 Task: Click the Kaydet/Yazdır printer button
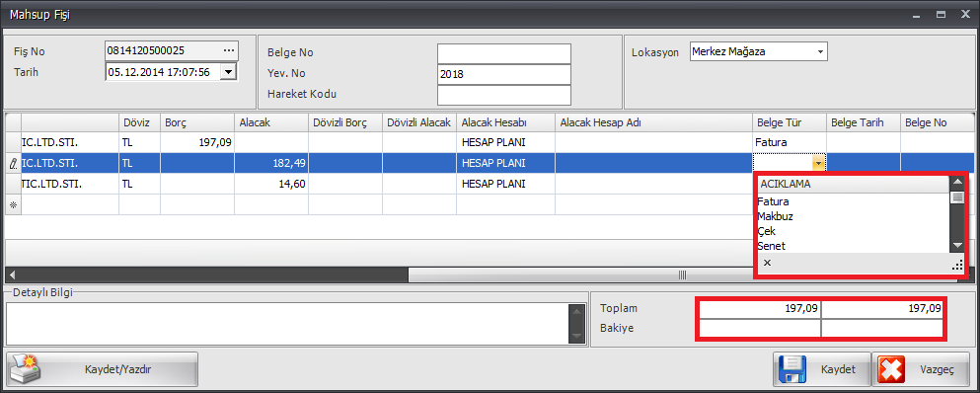coord(102,369)
